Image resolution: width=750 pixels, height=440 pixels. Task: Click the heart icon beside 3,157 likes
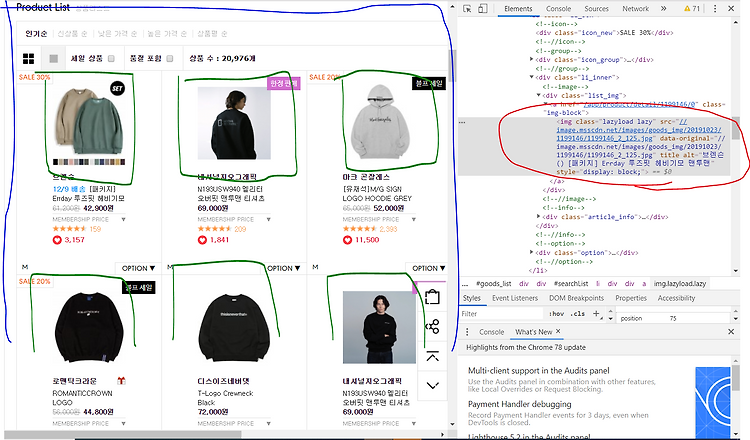[57, 240]
